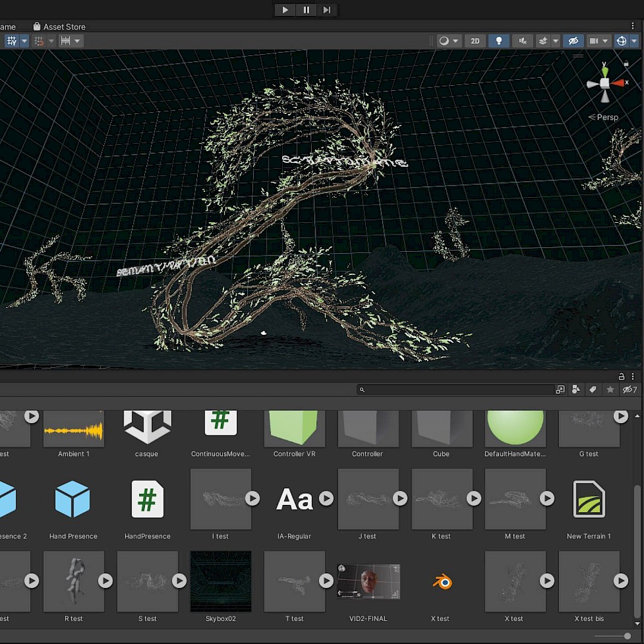
Task: Open the grid snapping settings dropdown
Action: (51, 41)
